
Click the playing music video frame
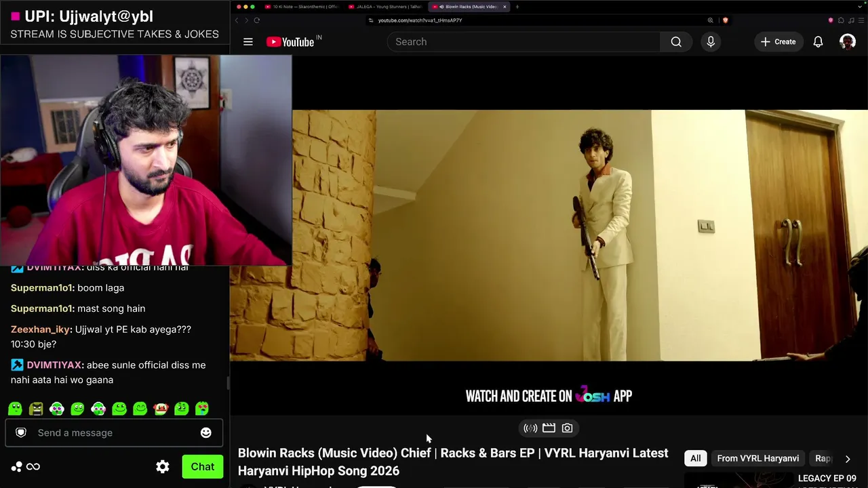point(549,235)
